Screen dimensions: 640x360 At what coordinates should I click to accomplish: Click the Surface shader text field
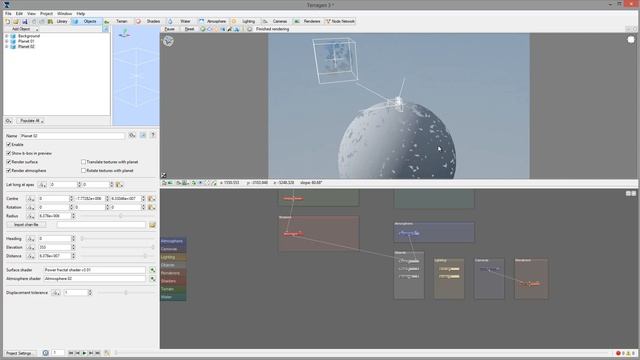[x=94, y=270]
